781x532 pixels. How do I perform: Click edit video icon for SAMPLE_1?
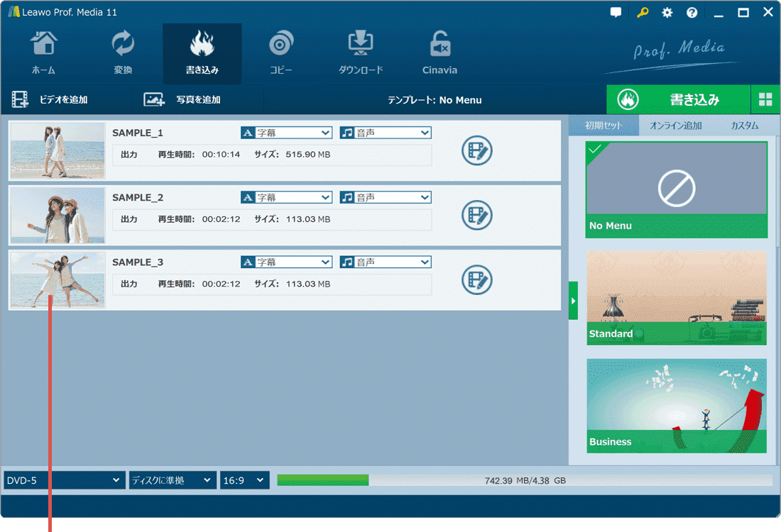[476, 151]
